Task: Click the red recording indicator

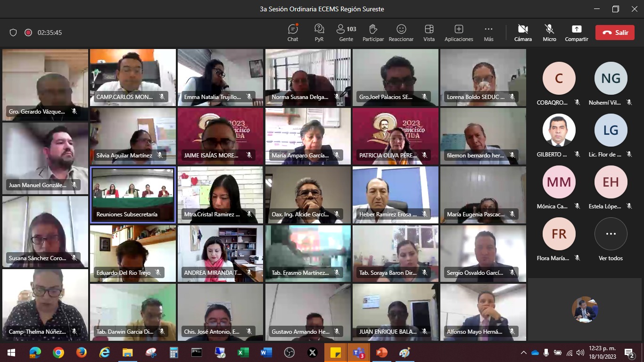Action: coord(28,33)
